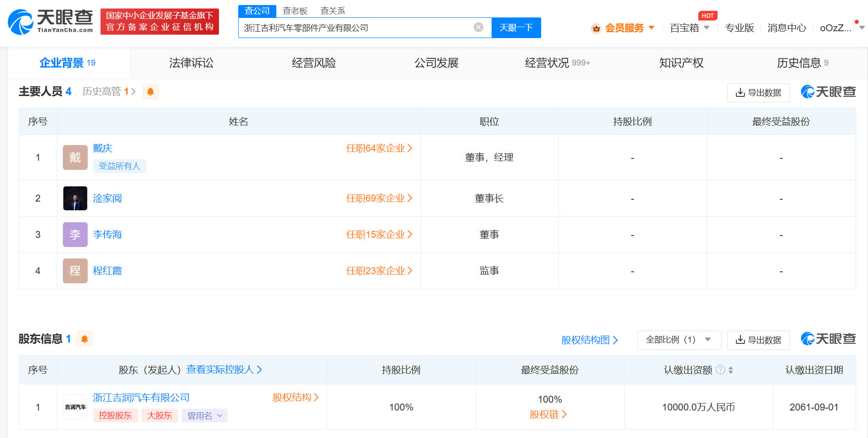Click the bell icon beside 股东信息
Viewport: 868px width, 438px height.
click(x=84, y=339)
